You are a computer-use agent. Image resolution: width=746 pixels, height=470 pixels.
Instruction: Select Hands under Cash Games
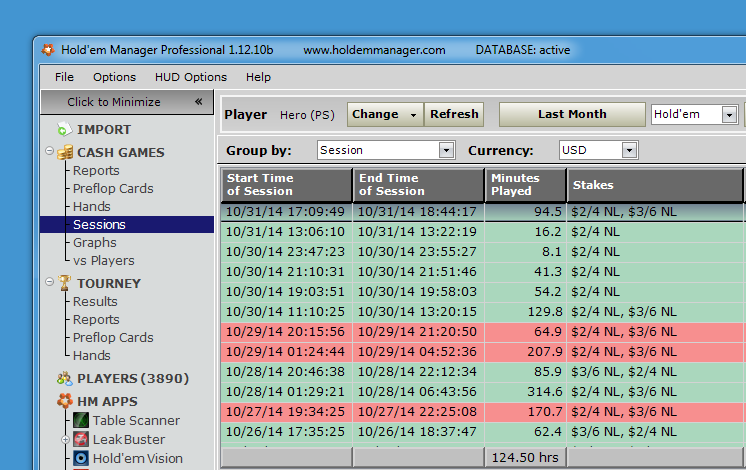[x=92, y=206]
